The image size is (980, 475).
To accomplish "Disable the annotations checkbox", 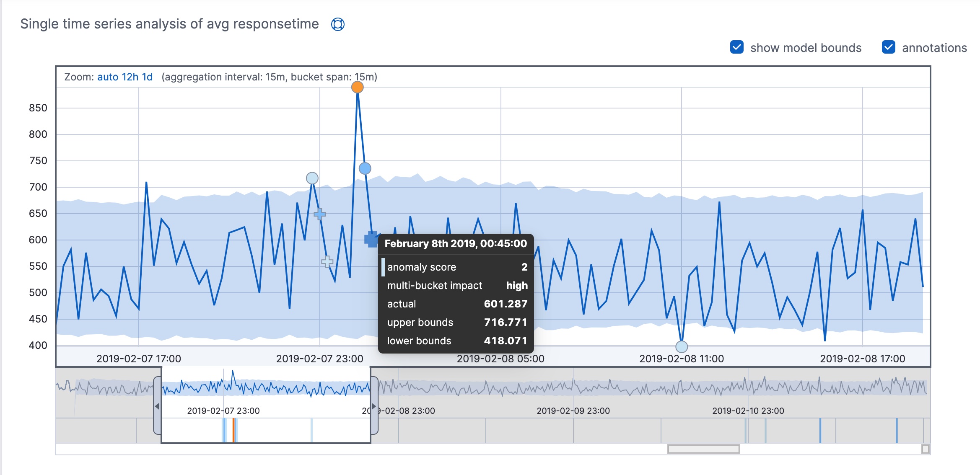I will (889, 48).
